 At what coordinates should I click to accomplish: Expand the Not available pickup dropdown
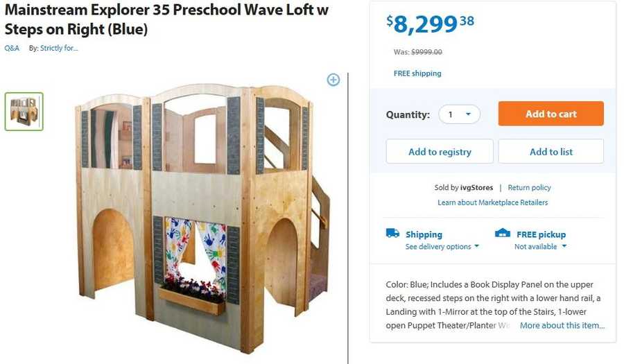pyautogui.click(x=540, y=247)
